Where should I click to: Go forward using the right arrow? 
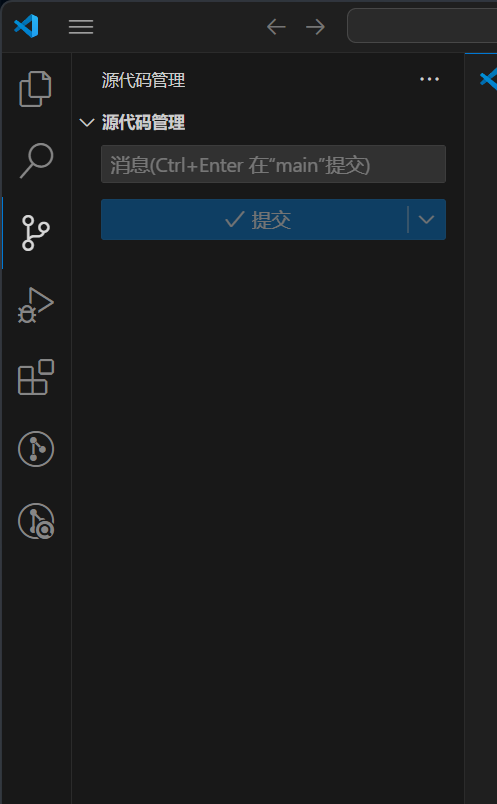point(315,27)
